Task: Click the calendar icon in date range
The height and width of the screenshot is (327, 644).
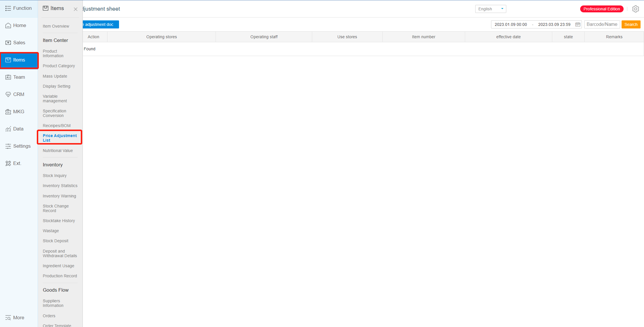Action: pyautogui.click(x=578, y=24)
